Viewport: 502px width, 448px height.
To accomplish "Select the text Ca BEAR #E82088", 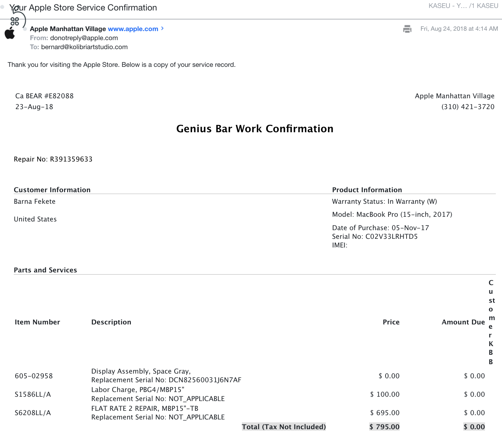I will click(44, 96).
